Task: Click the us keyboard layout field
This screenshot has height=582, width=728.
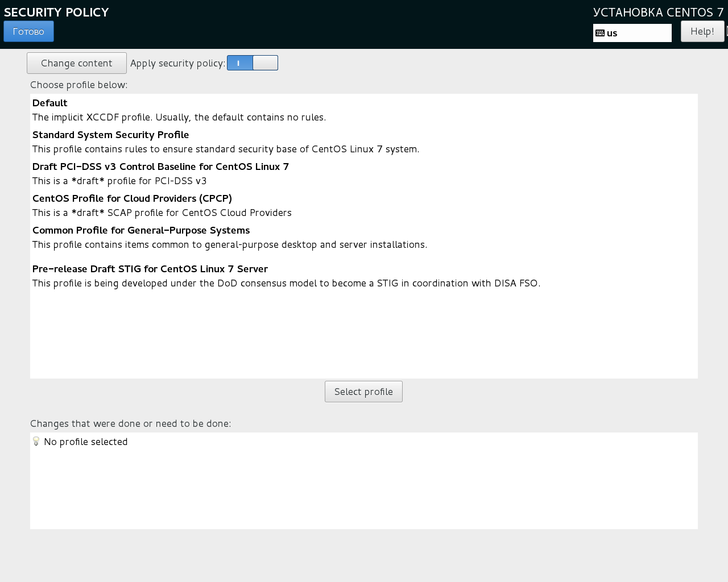Action: point(632,33)
